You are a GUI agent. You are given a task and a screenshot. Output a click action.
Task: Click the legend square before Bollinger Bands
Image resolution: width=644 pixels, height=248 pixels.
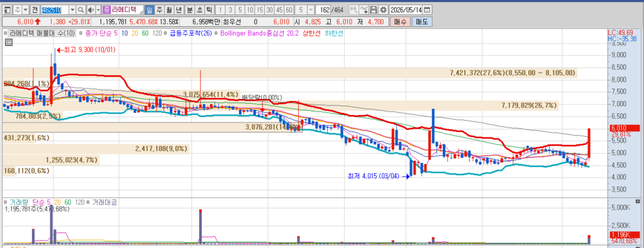pyautogui.click(x=216, y=34)
